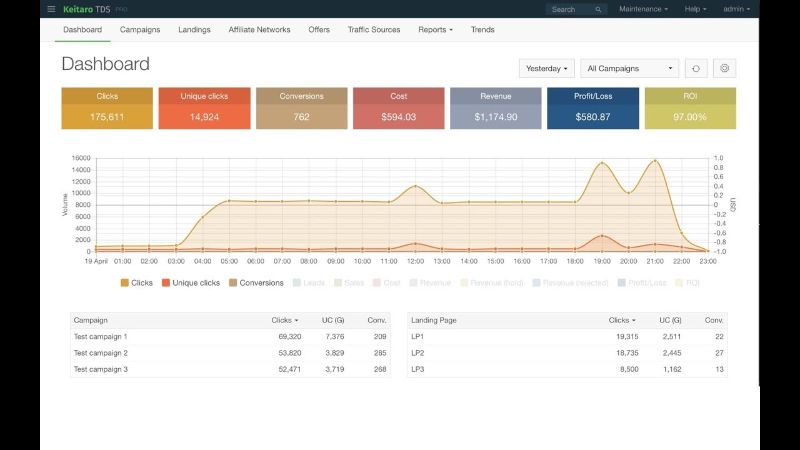The image size is (800, 450).
Task: Show the ROI series in legend
Action: click(687, 283)
